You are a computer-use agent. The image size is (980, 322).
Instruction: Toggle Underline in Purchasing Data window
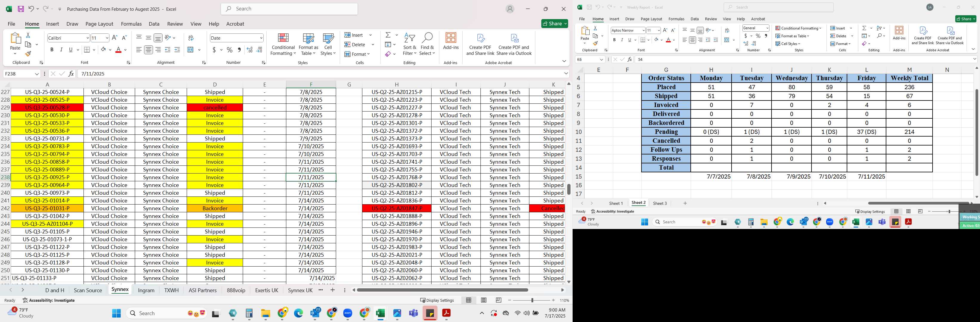71,50
